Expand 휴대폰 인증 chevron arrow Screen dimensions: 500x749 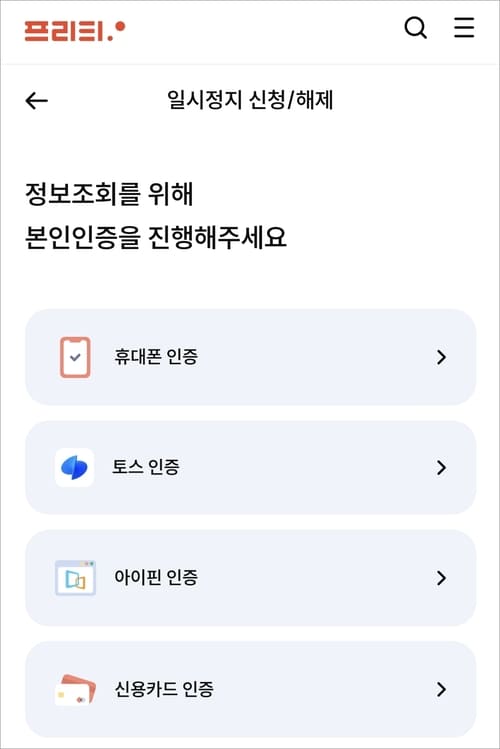442,357
